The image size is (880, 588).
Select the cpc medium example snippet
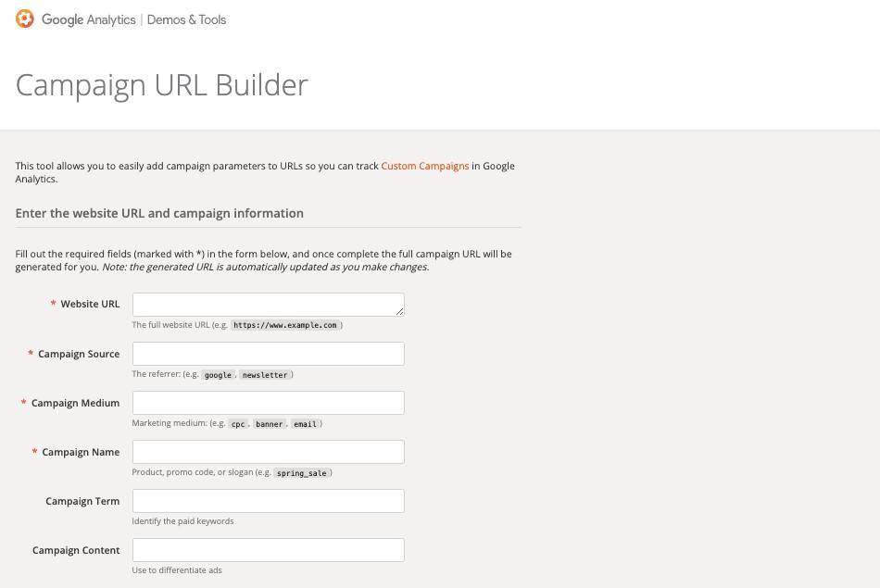pyautogui.click(x=238, y=423)
